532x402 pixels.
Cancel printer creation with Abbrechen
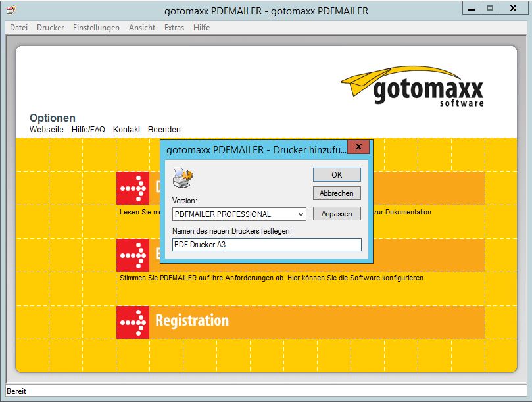[x=337, y=193]
